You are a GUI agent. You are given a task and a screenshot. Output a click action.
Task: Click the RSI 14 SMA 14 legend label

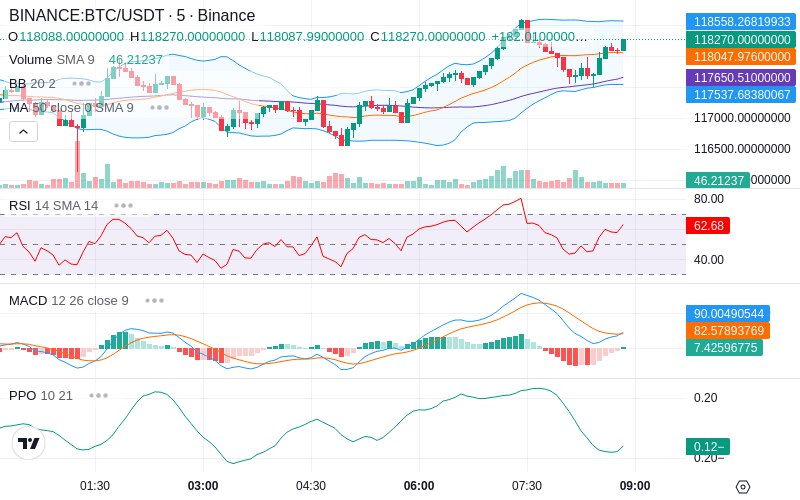point(54,206)
